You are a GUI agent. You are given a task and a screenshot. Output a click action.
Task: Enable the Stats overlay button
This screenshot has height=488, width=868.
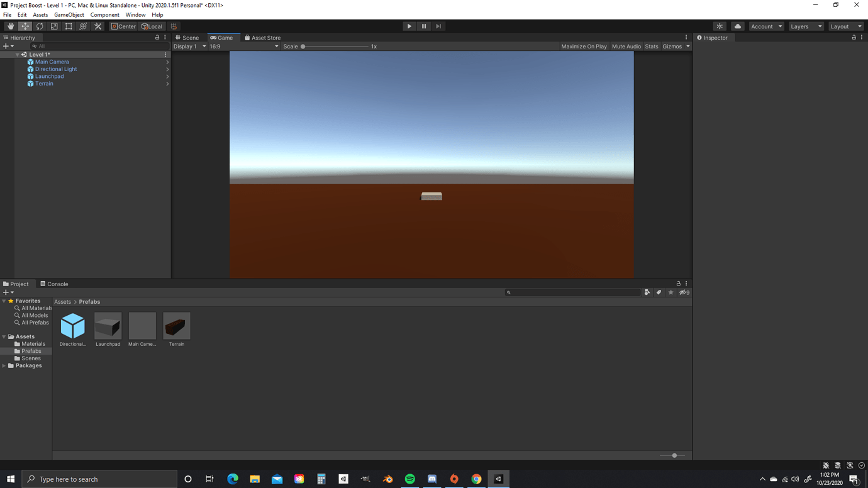pos(651,46)
